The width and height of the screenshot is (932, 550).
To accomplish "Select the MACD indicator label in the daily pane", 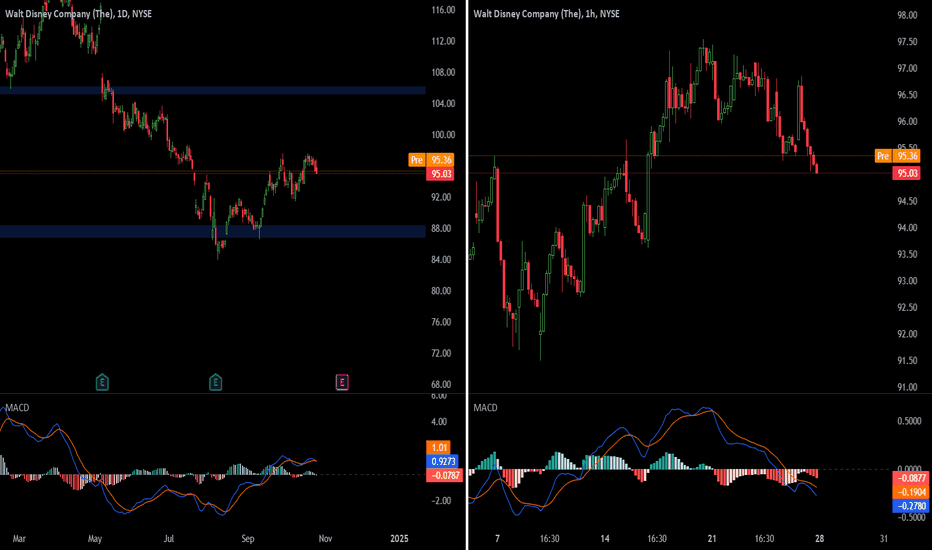I will [17, 408].
